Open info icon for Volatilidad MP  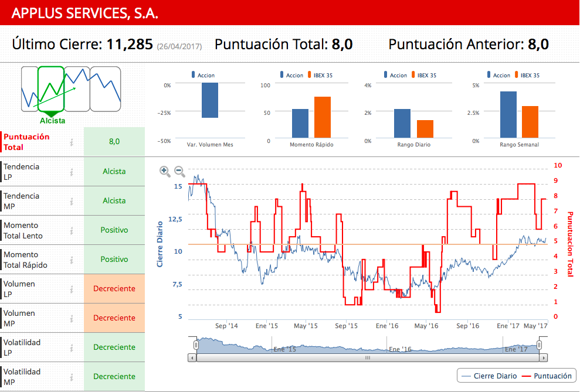click(x=72, y=377)
